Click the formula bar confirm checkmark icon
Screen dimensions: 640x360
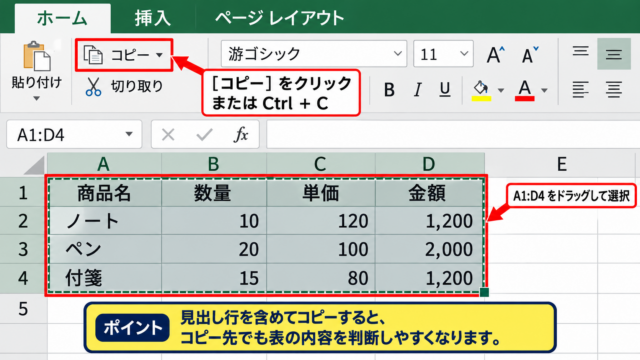click(x=204, y=134)
